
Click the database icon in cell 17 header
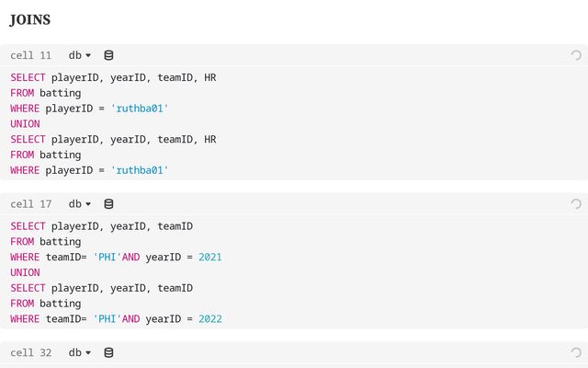109,204
